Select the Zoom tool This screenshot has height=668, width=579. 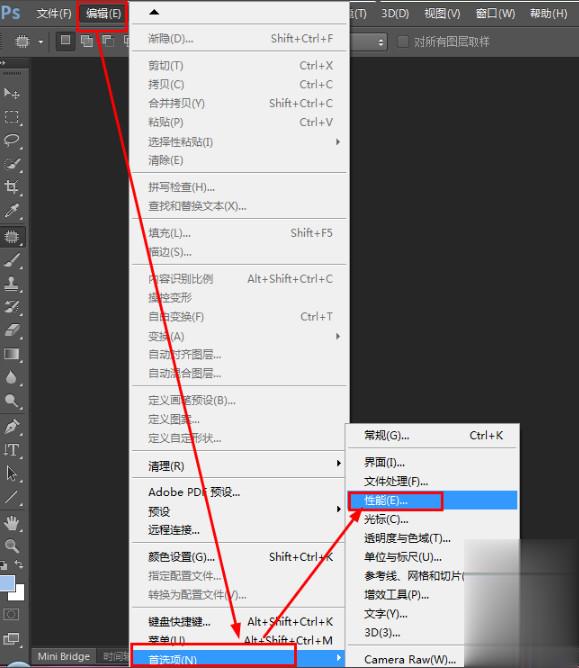[11, 546]
